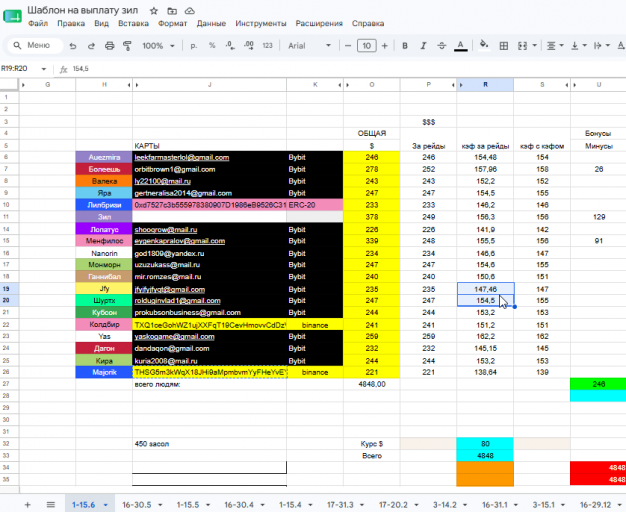Switch to the 16-30.5 sheet tab
This screenshot has width=626, height=512.
click(x=137, y=505)
